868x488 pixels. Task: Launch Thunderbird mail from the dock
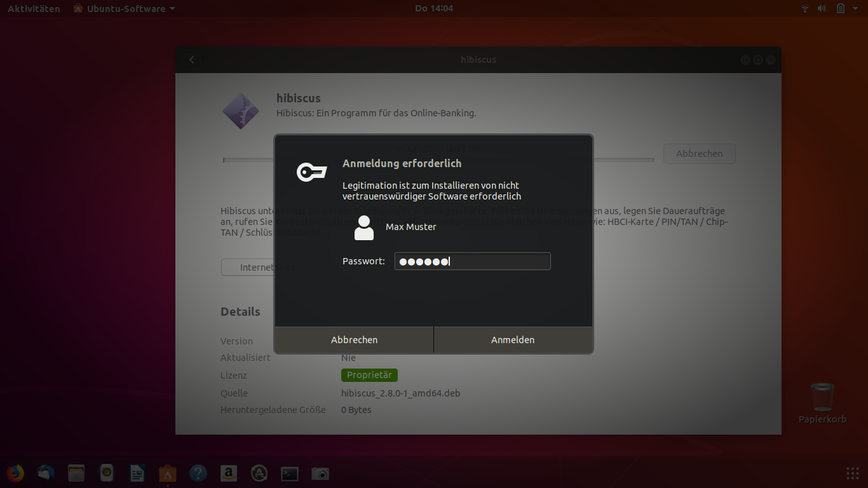tap(46, 473)
